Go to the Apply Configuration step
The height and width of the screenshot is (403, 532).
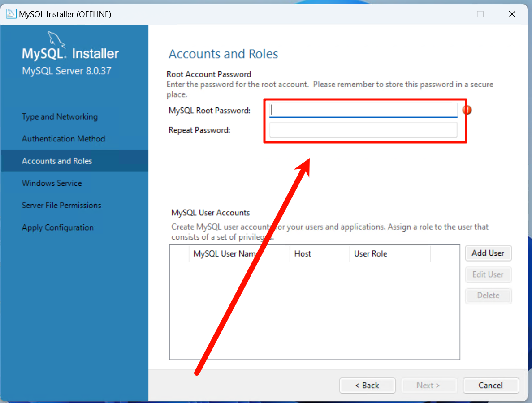click(x=58, y=227)
